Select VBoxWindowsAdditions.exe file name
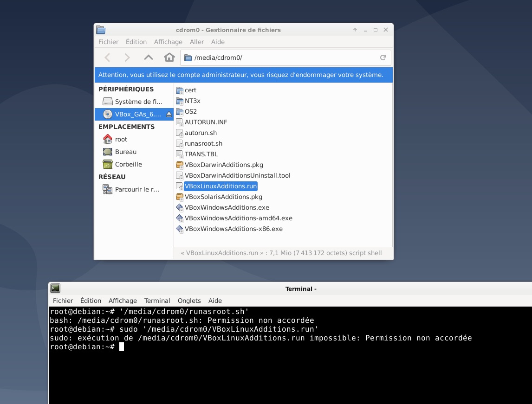This screenshot has width=532, height=404. click(x=227, y=207)
